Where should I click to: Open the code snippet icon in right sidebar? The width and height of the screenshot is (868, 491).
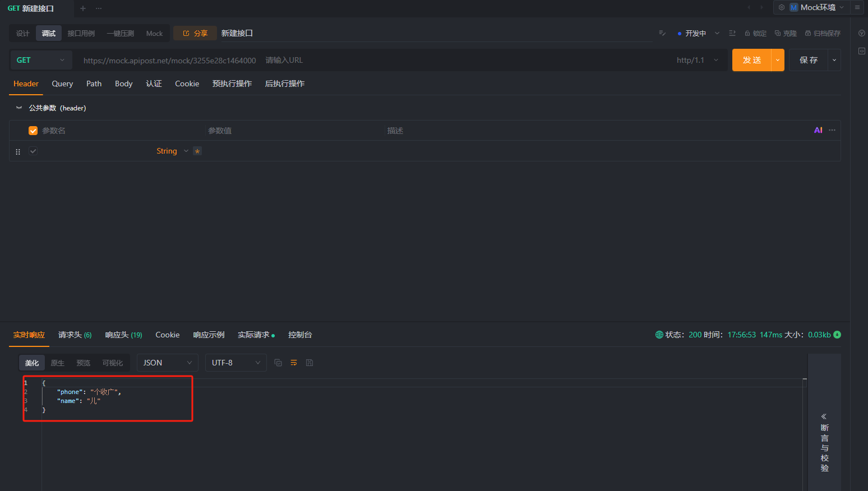862,51
